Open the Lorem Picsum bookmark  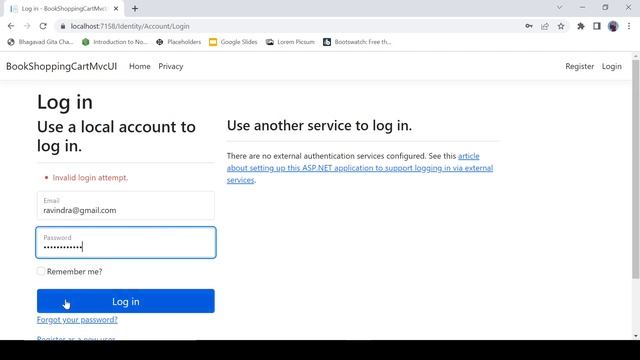pos(291,42)
